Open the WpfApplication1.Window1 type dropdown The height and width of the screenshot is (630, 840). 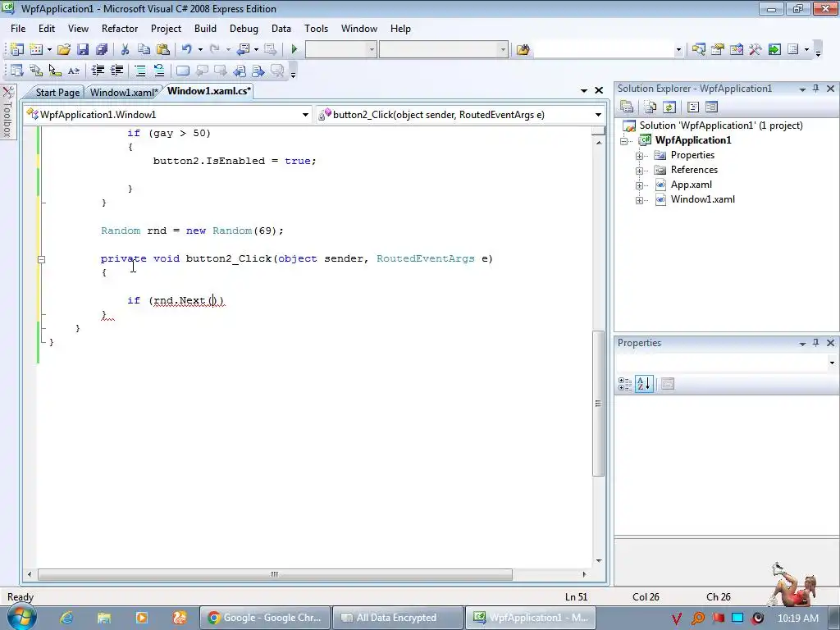[305, 115]
